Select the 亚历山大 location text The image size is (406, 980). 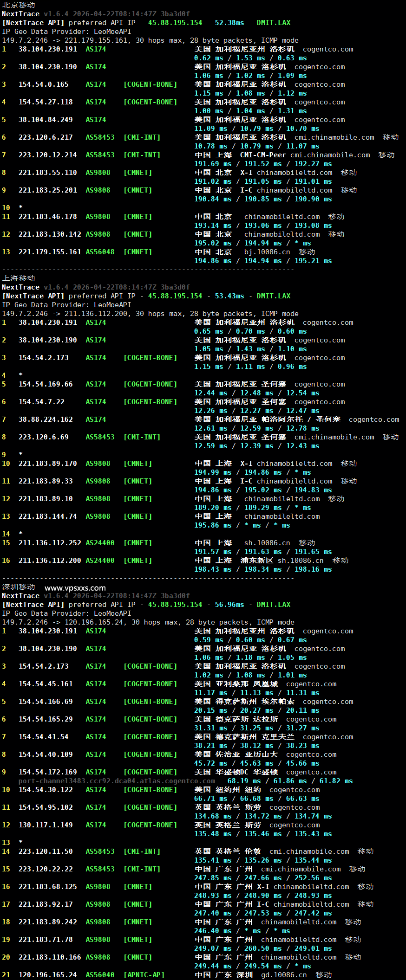(261, 754)
